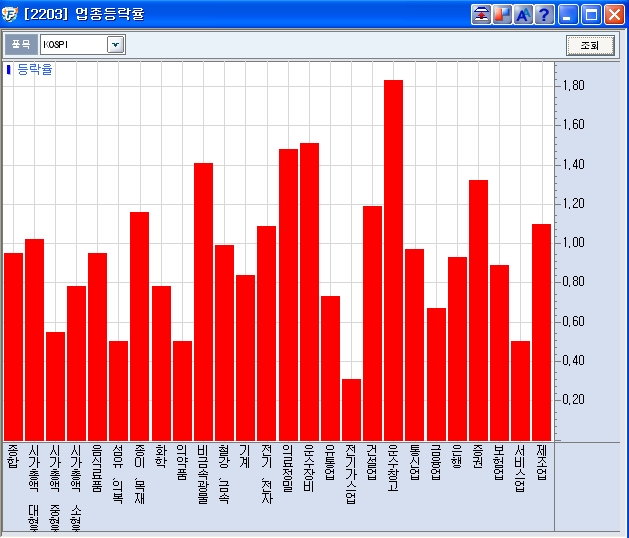629x538 pixels.
Task: Click the 음식료품 bar
Action: 97,347
